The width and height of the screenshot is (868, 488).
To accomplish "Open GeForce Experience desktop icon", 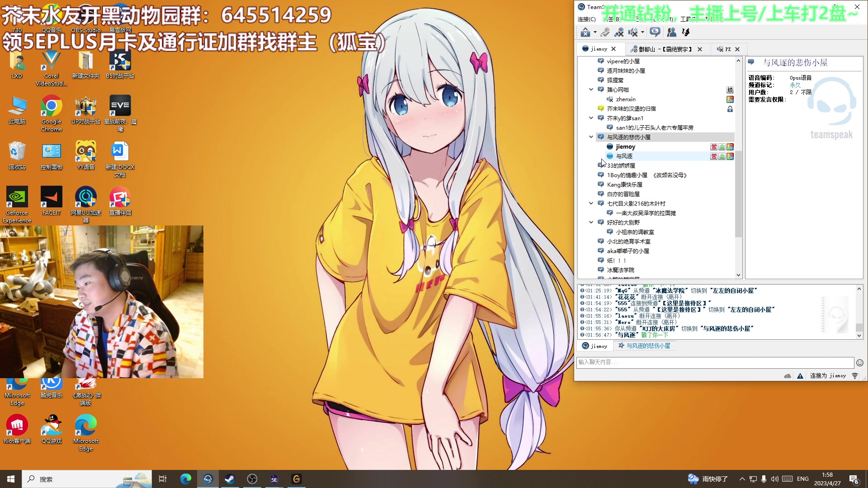I will [x=17, y=204].
